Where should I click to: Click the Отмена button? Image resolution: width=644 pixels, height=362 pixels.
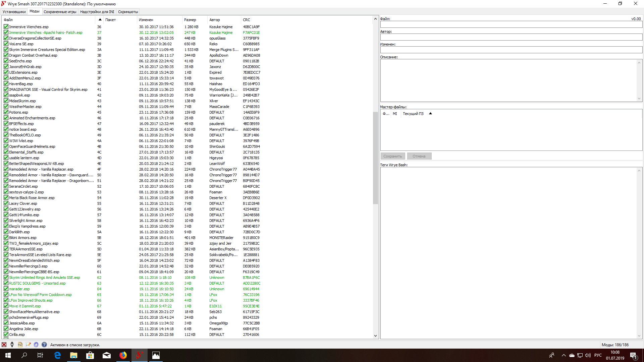[419, 156]
